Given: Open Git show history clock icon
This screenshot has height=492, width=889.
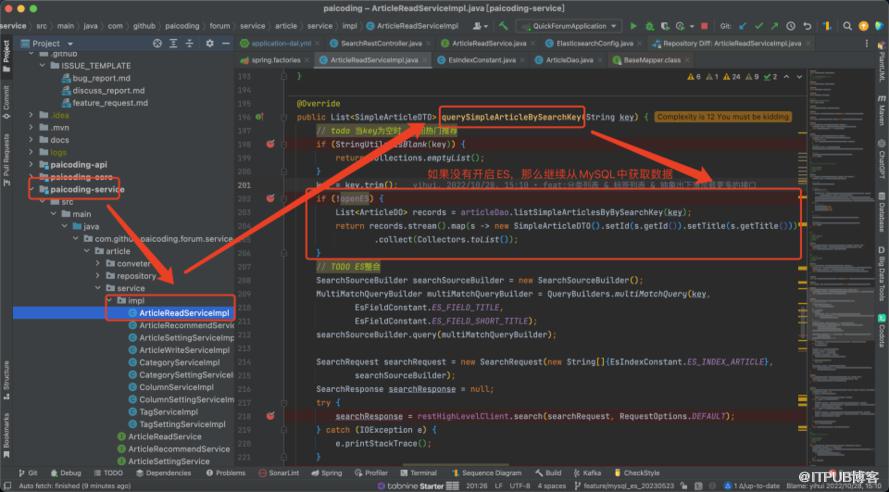Looking at the screenshot, I should pyautogui.click(x=789, y=26).
